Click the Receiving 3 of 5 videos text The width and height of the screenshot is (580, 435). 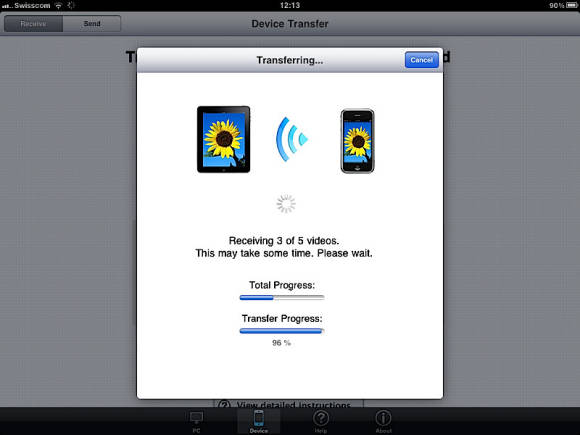pyautogui.click(x=284, y=241)
